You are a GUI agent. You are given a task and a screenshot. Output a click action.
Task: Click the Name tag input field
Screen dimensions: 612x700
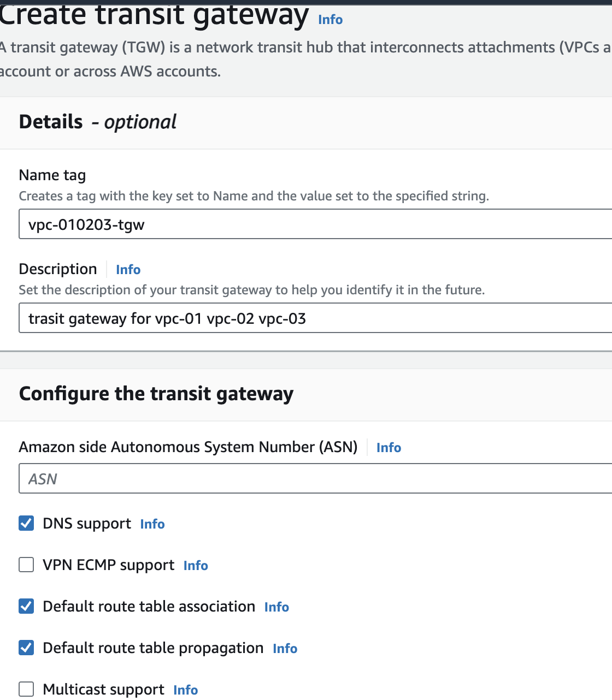(315, 224)
